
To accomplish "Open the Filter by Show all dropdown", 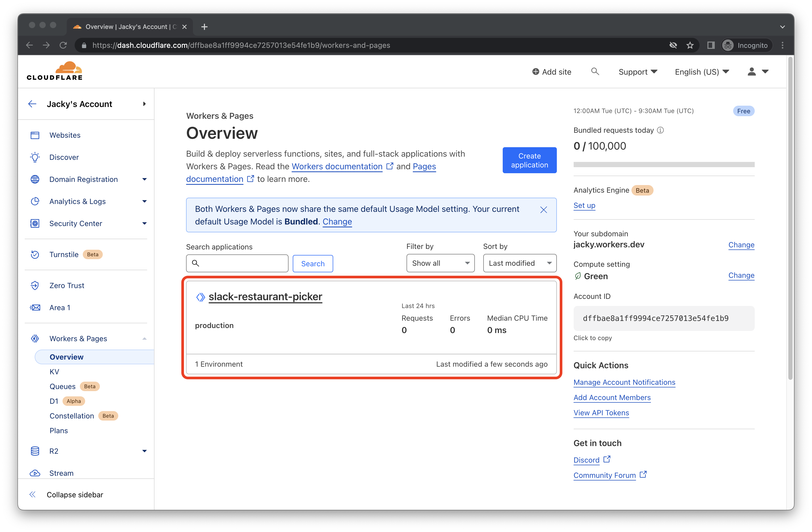I will click(x=440, y=263).
